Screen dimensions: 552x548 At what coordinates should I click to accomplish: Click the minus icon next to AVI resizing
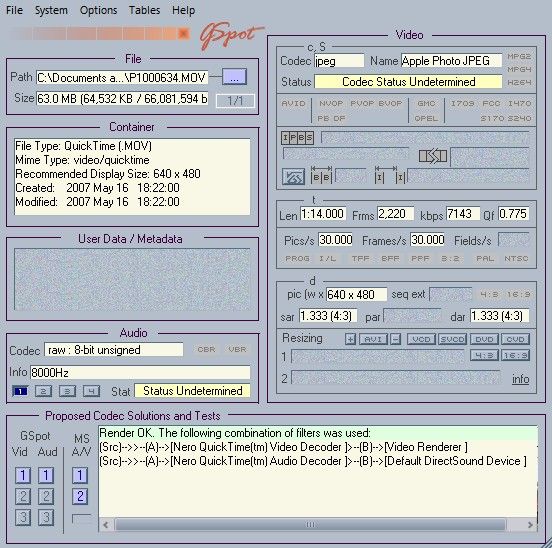[396, 339]
